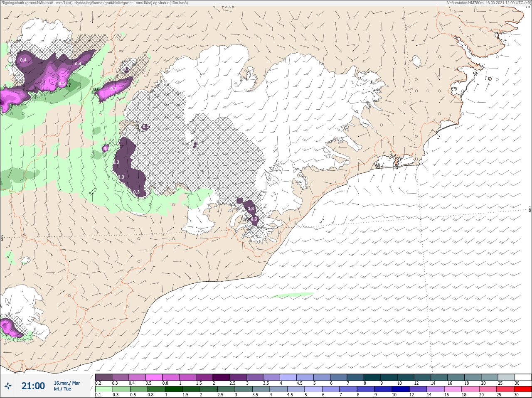Viewport: 532px width, 398px height.
Task: Select the light lavender rain legend swatch at 5
Action: [313, 389]
